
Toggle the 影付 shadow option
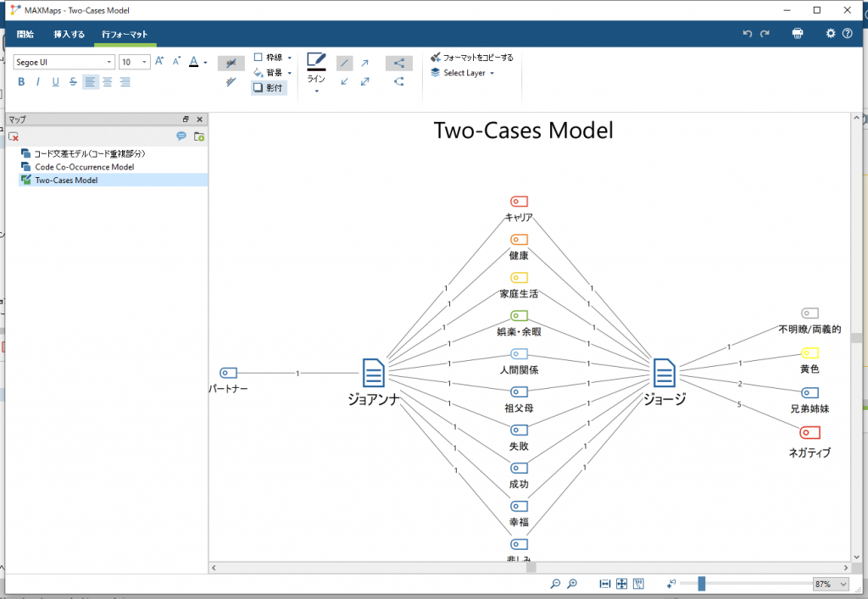pos(269,87)
